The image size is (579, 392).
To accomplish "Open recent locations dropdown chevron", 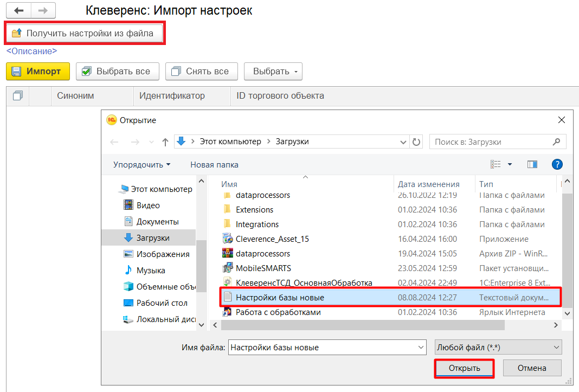I will pos(151,142).
